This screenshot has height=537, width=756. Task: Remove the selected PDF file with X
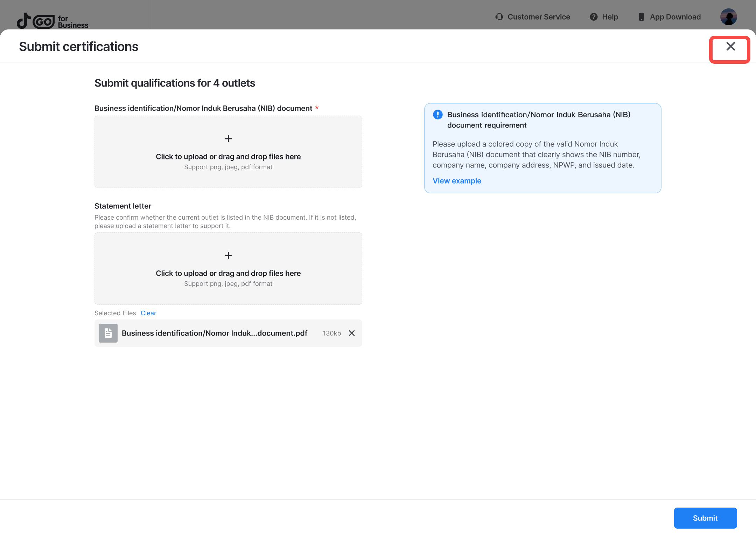pyautogui.click(x=352, y=333)
